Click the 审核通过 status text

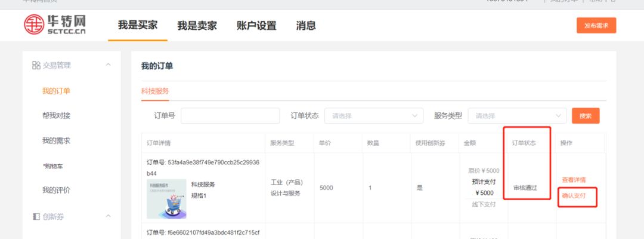[525, 188]
